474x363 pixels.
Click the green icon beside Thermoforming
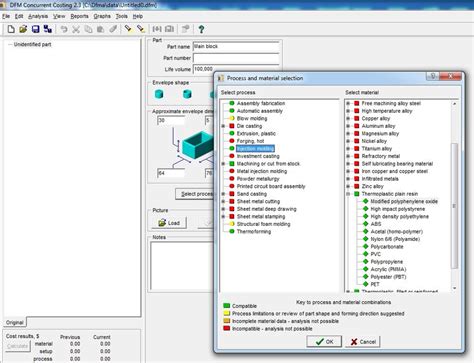(232, 231)
